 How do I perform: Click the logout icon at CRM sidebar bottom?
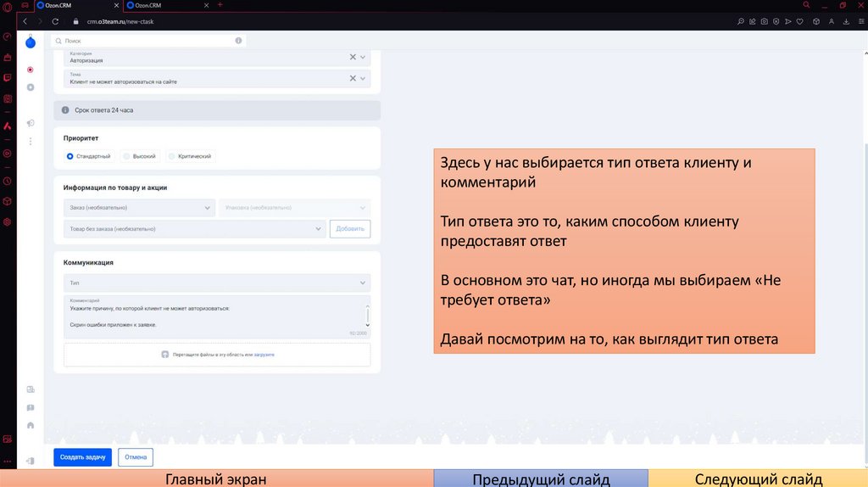[31, 461]
